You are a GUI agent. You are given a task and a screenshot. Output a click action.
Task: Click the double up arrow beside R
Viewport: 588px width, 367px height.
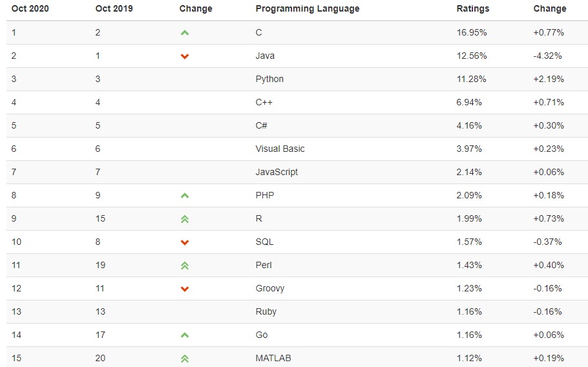[x=185, y=219]
